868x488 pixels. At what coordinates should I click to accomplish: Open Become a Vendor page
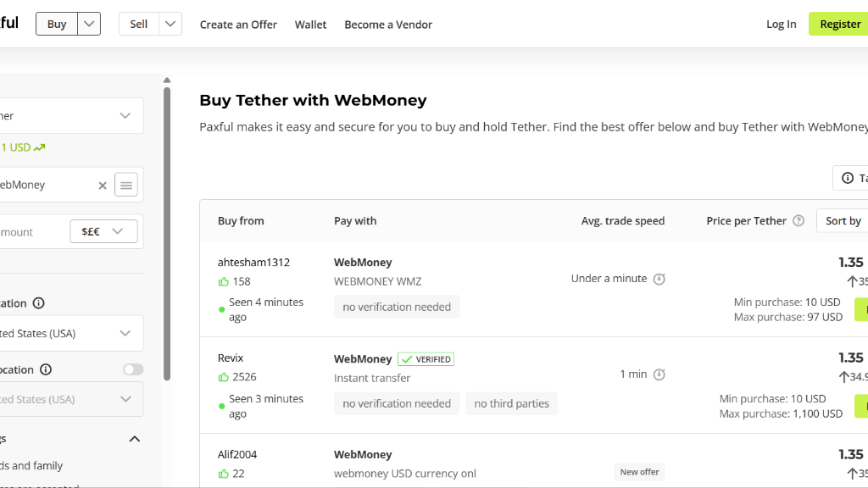tap(388, 25)
